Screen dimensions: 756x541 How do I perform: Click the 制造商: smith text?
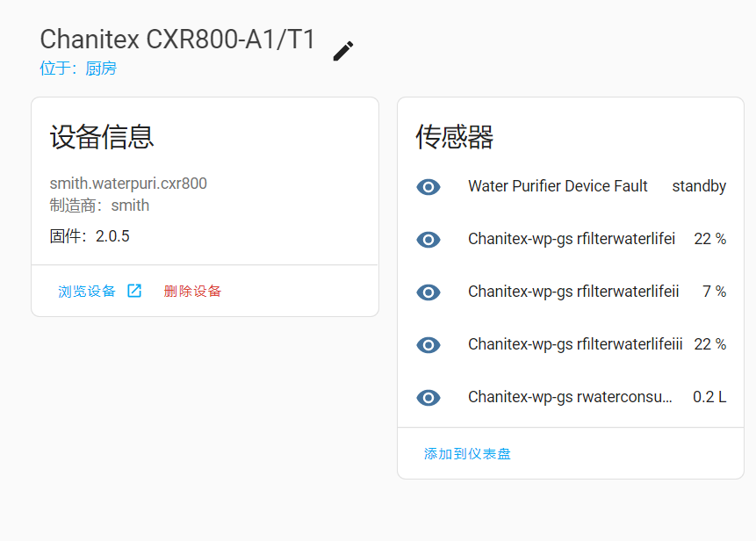[x=99, y=206]
